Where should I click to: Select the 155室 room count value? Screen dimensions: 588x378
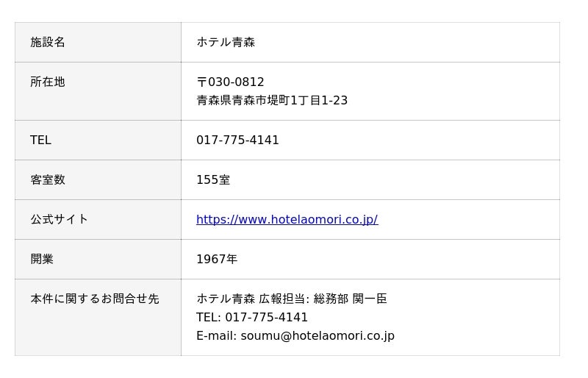tap(213, 179)
